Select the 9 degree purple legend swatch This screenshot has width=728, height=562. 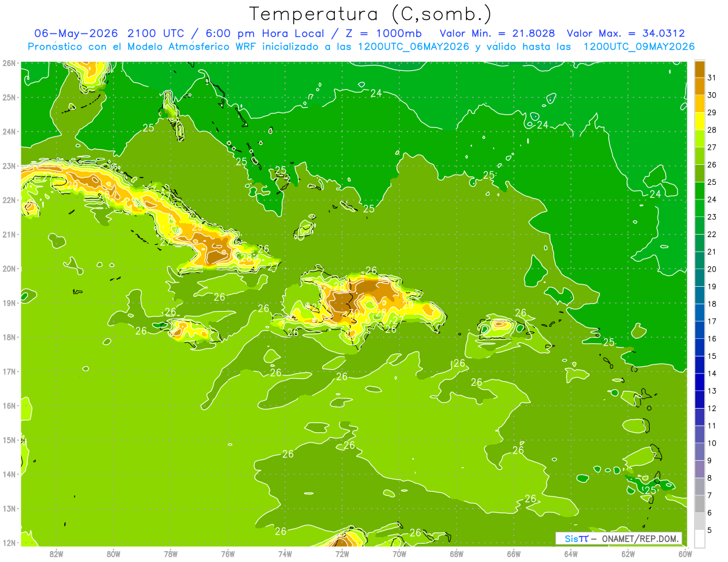699,452
